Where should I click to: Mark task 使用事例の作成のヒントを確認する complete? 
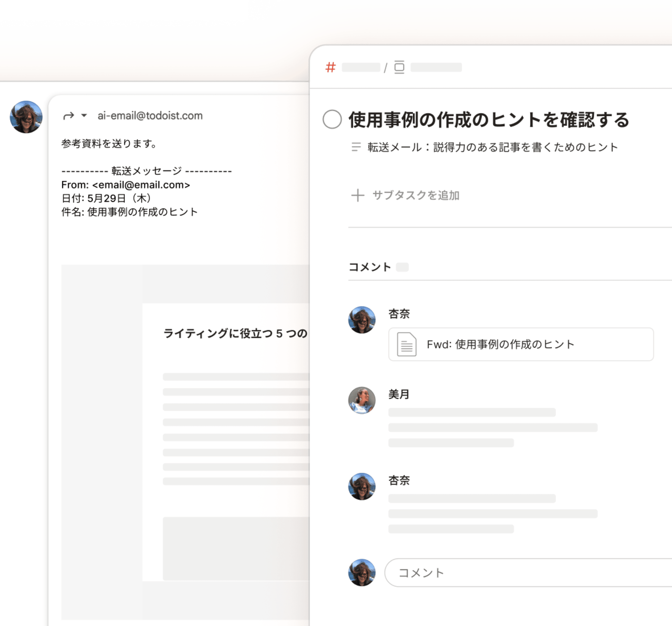(x=332, y=119)
